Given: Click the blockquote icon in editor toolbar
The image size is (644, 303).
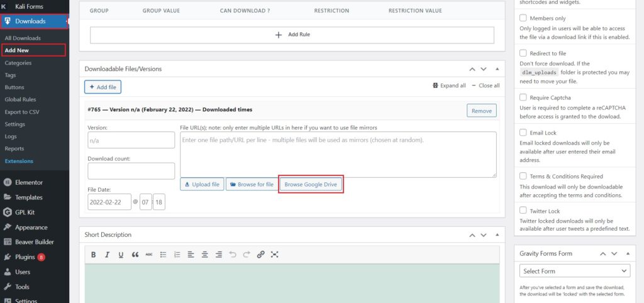Looking at the screenshot, I should click(135, 255).
